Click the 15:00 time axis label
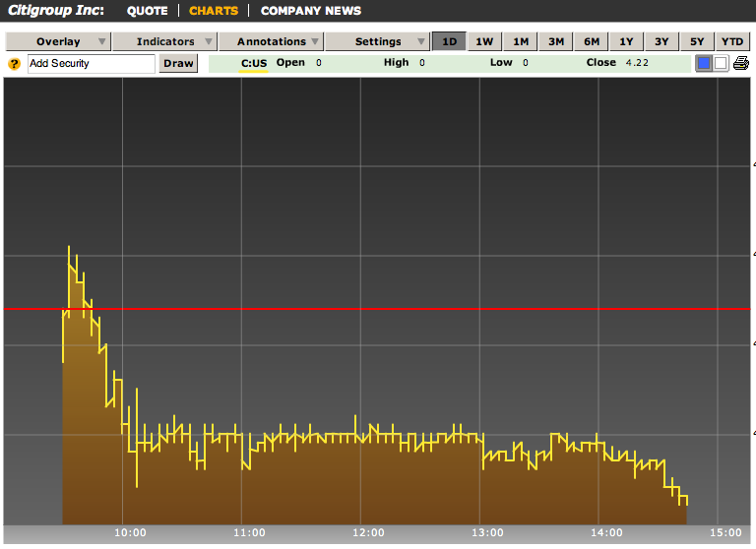The width and height of the screenshot is (756, 549). tap(725, 532)
